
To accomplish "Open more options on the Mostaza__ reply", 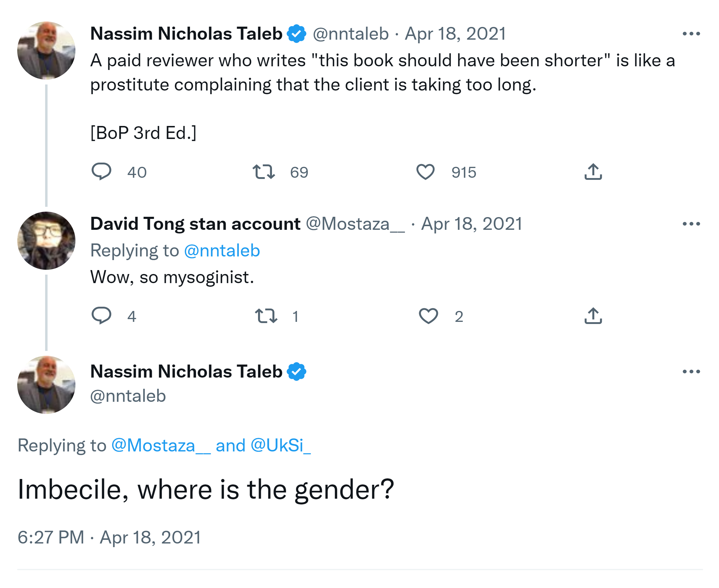I will point(691,223).
